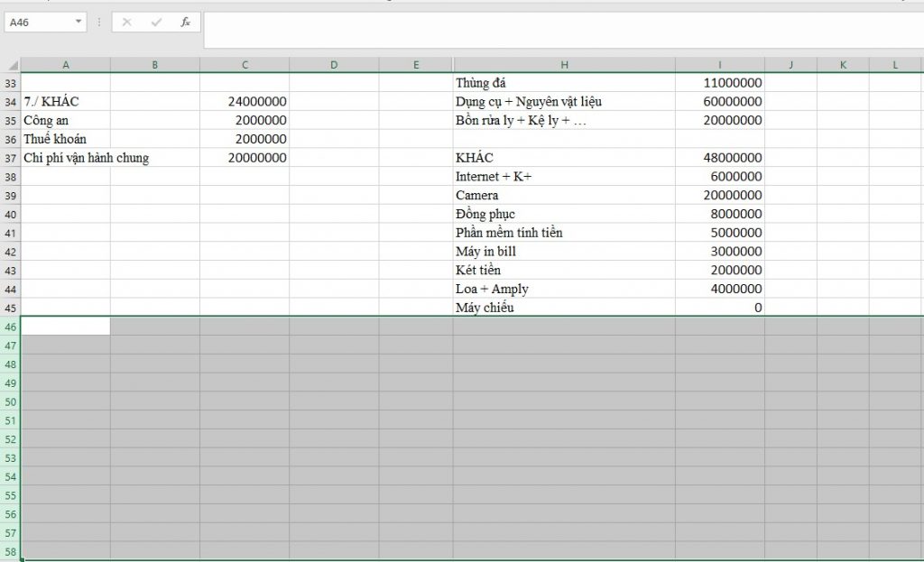
Task: Click cell 'KHÁC' in column H
Action: [565, 158]
